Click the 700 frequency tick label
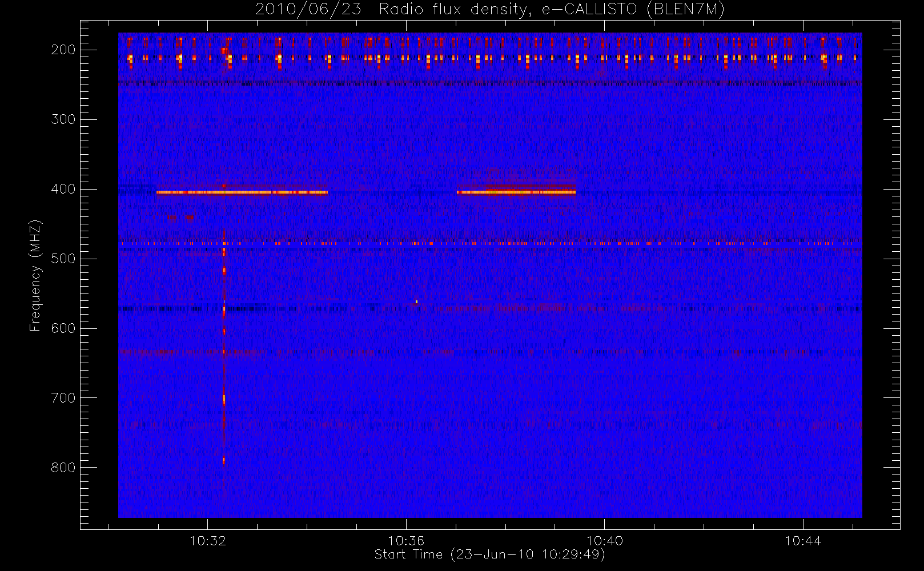 point(63,398)
